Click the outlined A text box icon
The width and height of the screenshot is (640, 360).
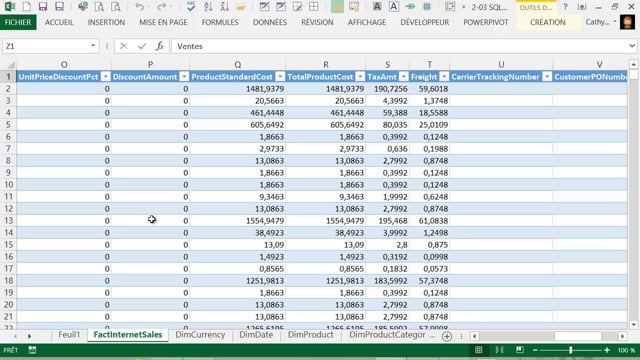click(394, 7)
